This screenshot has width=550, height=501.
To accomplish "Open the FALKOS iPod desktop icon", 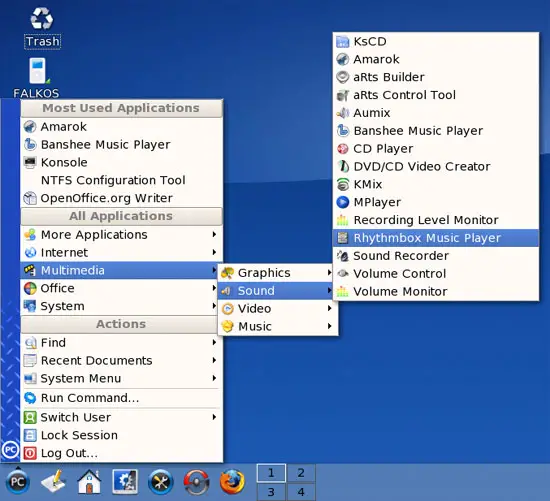I will coord(36,78).
